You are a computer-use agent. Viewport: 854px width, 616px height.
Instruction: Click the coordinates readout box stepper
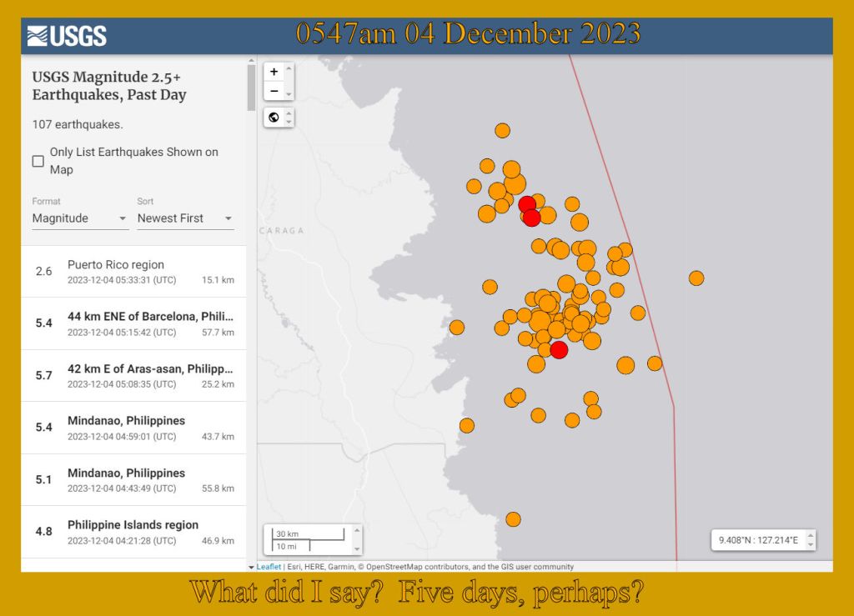tap(810, 540)
